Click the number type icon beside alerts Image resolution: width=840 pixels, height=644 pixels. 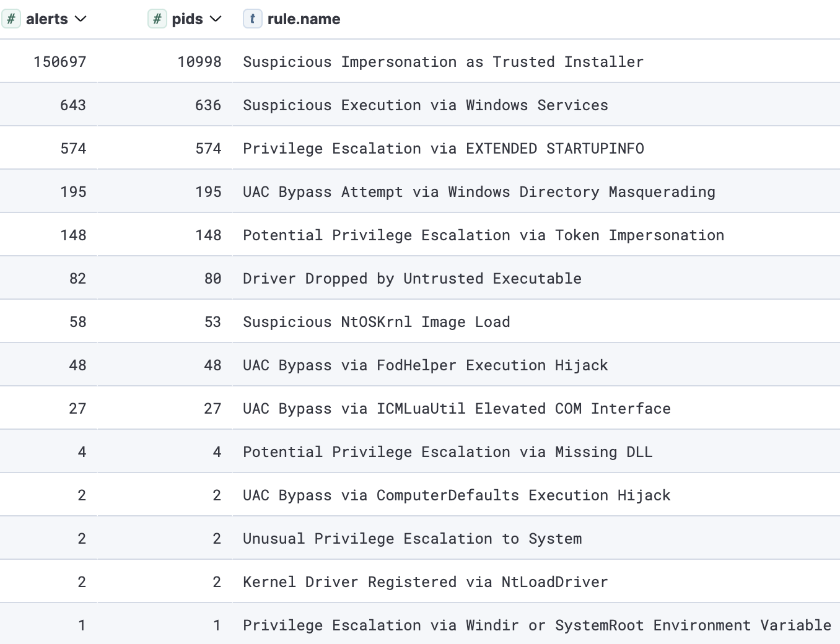[11, 19]
